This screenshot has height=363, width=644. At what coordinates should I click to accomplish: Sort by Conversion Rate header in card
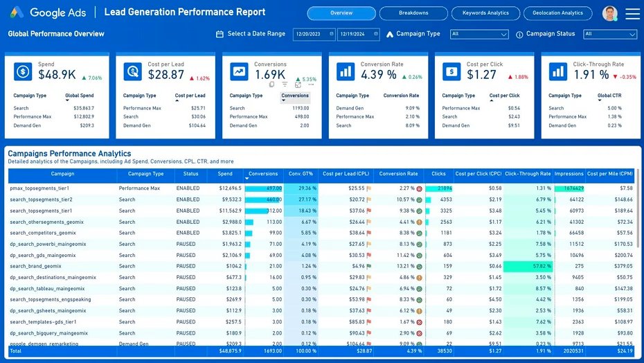(x=401, y=96)
